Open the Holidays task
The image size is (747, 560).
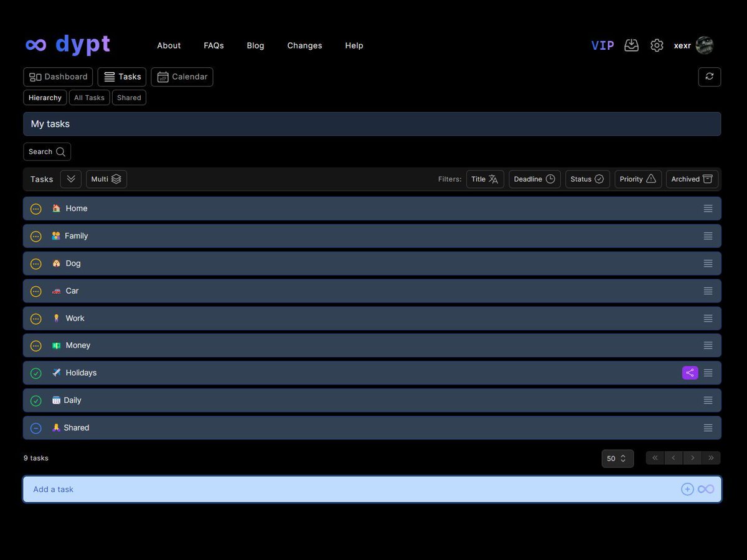tap(372, 373)
